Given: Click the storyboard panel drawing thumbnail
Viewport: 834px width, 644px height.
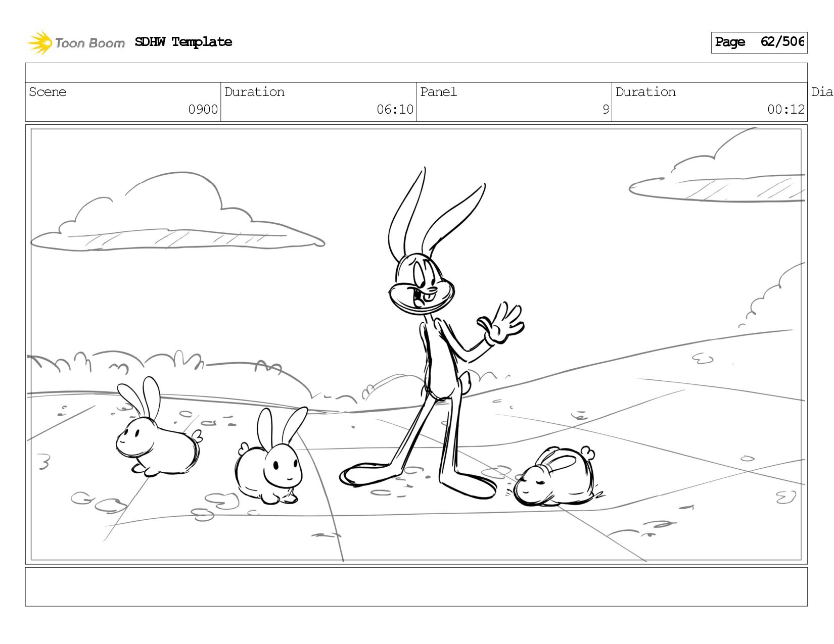Looking at the screenshot, I should click(416, 344).
